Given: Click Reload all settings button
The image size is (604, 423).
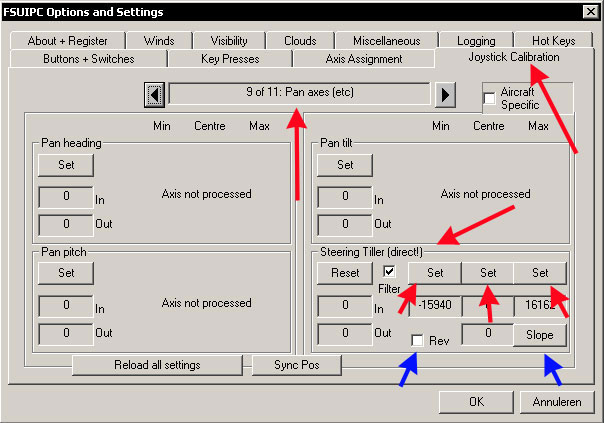Looking at the screenshot, I should pyautogui.click(x=157, y=365).
